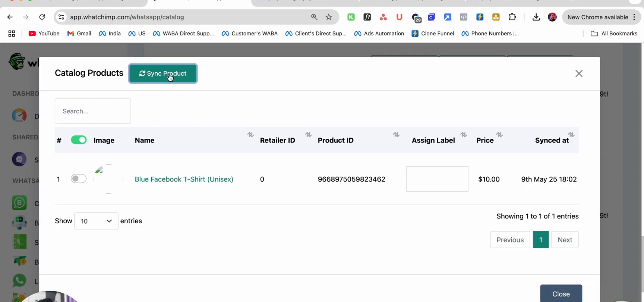Image resolution: width=644 pixels, height=302 pixels.
Task: Open Blue Facebook T-Shirt (Unisex) product link
Action: 184,179
